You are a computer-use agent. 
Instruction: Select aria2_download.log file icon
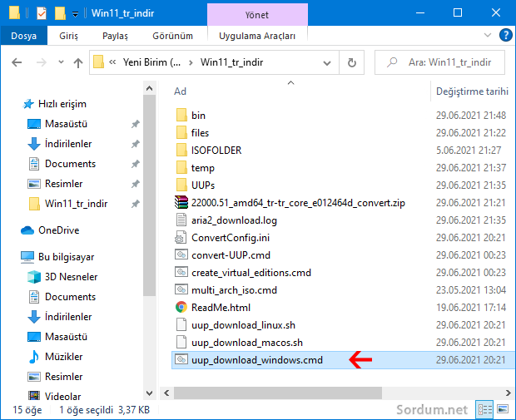coord(181,220)
